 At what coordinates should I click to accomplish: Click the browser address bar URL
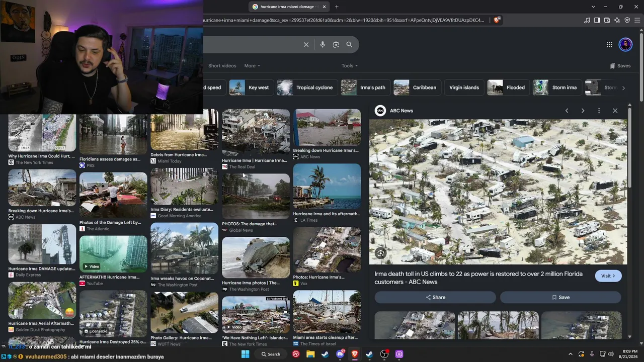coord(343,20)
